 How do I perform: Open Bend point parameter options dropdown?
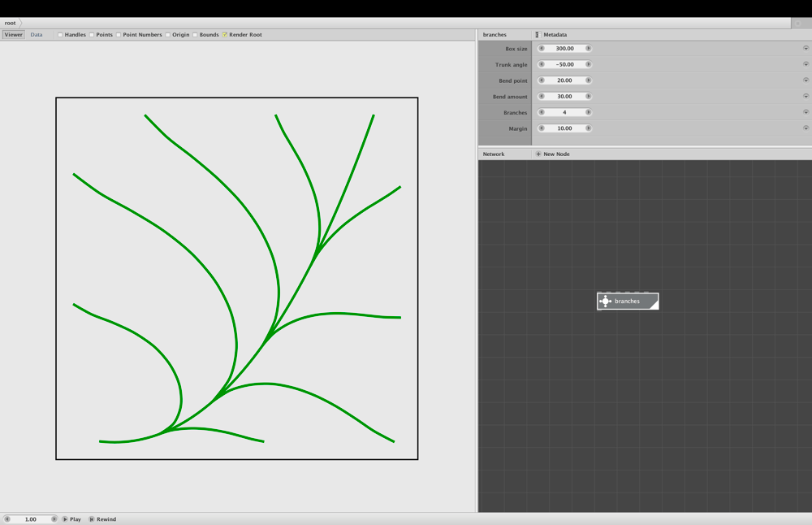[806, 80]
